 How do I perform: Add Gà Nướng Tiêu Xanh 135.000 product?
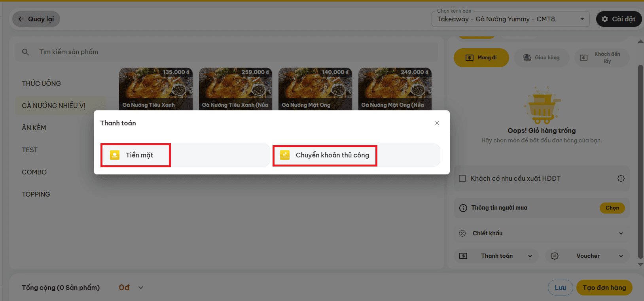point(156,89)
